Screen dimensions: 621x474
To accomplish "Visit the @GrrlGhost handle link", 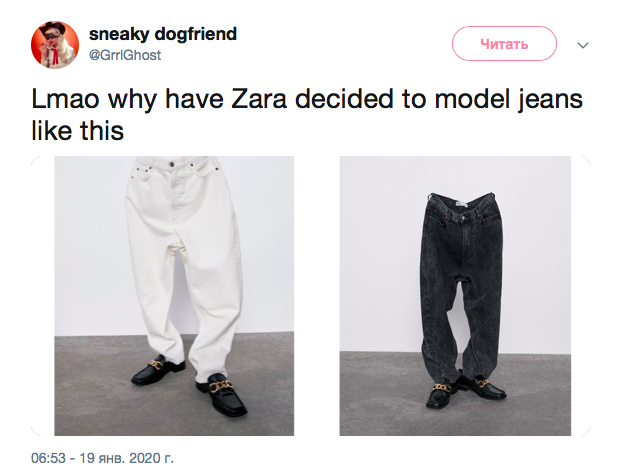I will coord(125,55).
